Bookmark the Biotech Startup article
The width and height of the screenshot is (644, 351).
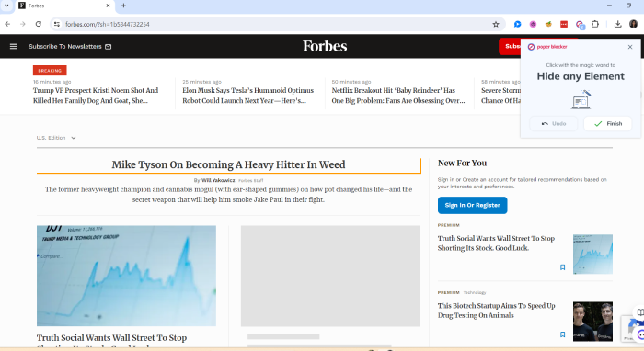[563, 334]
